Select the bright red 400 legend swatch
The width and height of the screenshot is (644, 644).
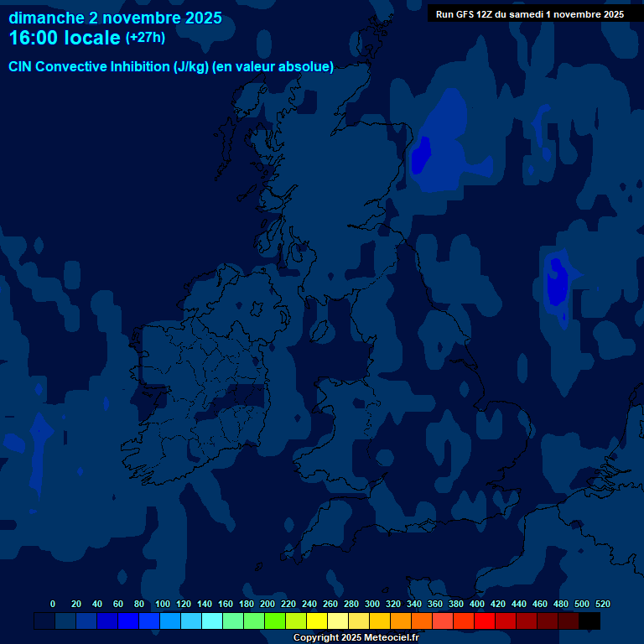[x=485, y=621]
